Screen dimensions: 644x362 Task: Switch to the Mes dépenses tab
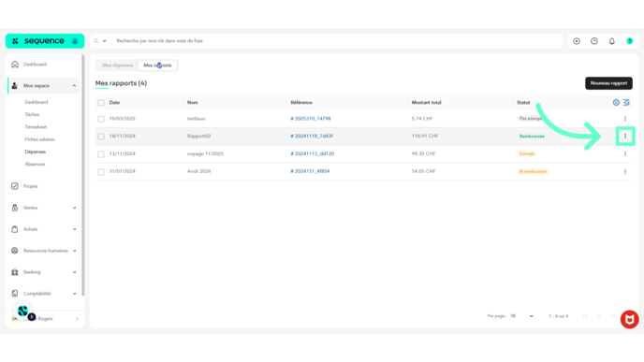(117, 65)
